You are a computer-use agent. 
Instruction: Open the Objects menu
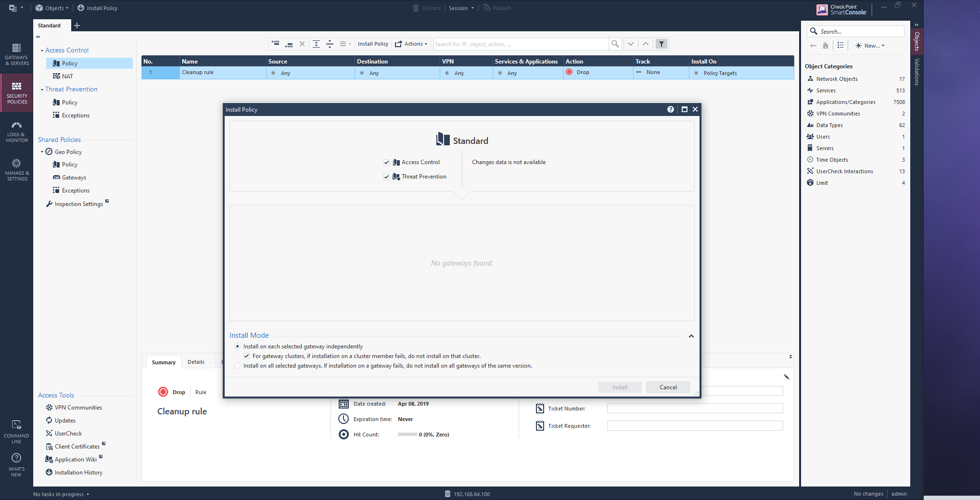[52, 8]
